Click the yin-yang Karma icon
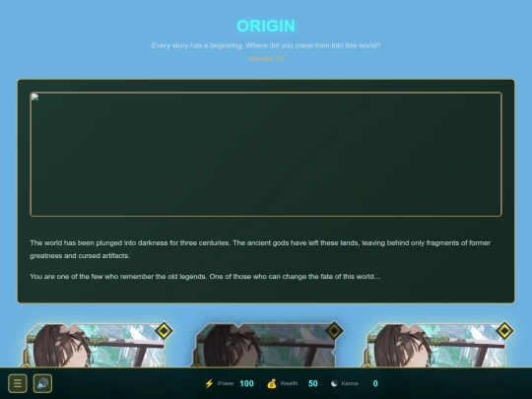 click(334, 383)
